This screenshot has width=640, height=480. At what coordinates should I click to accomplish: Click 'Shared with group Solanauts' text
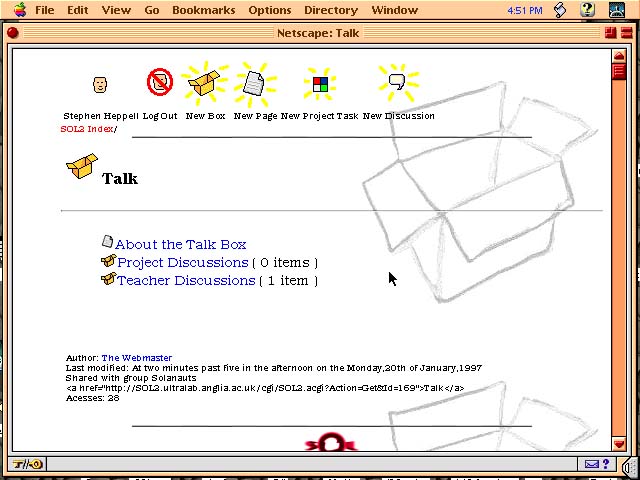pyautogui.click(x=131, y=378)
